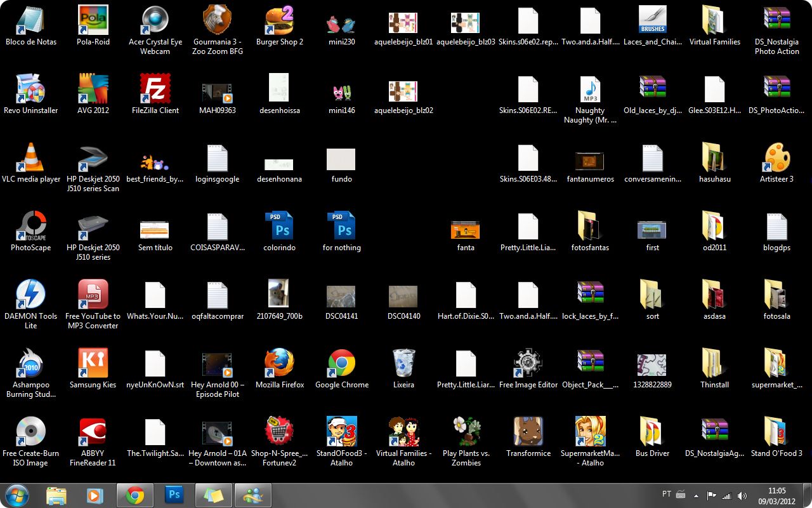Open the taskbar clock and date

pyautogui.click(x=776, y=495)
